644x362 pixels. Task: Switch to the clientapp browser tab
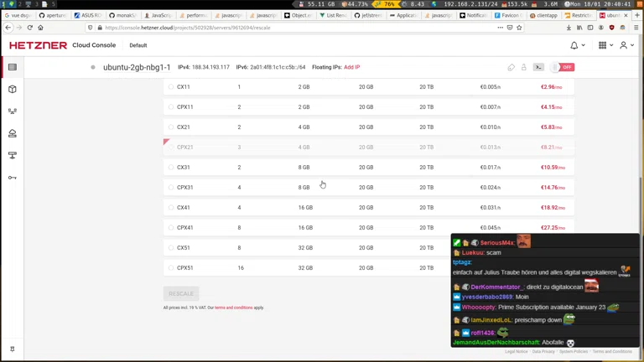(x=544, y=15)
